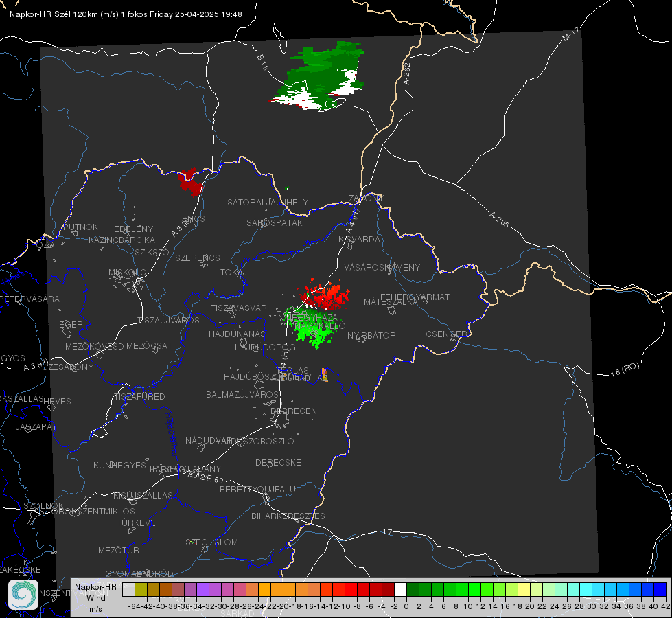Image resolution: width=672 pixels, height=618 pixels.
Task: Click the SÁTORALJAÚJHELY label
Action: (268, 202)
